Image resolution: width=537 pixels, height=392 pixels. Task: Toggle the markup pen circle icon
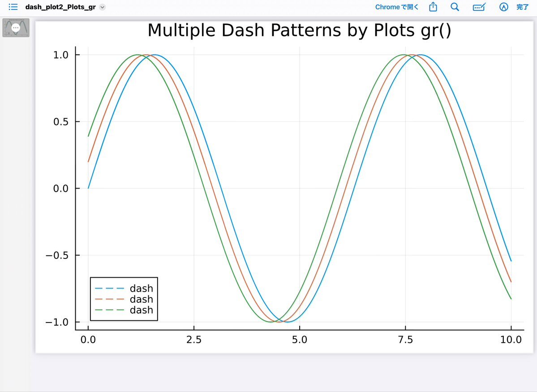(503, 7)
